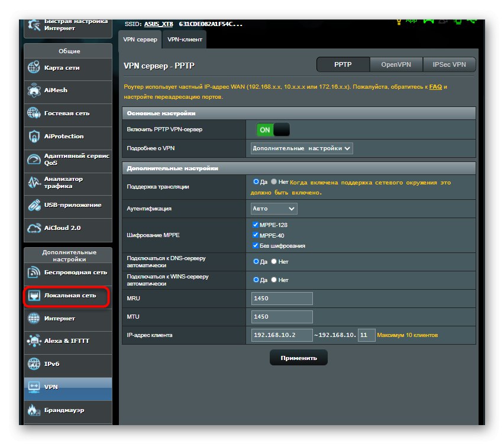Uncheck the MPPE-128 checkbox

[255, 225]
